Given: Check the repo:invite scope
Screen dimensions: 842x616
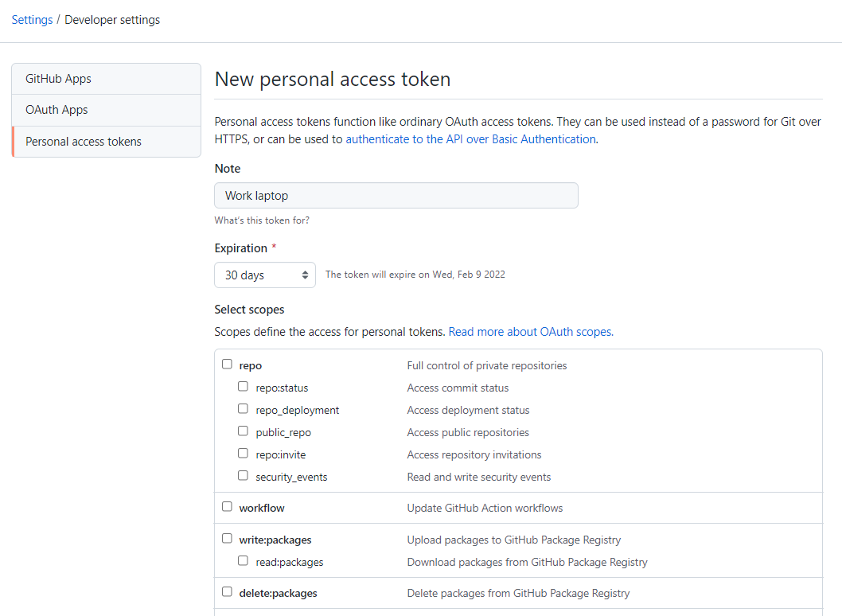Looking at the screenshot, I should coord(244,454).
